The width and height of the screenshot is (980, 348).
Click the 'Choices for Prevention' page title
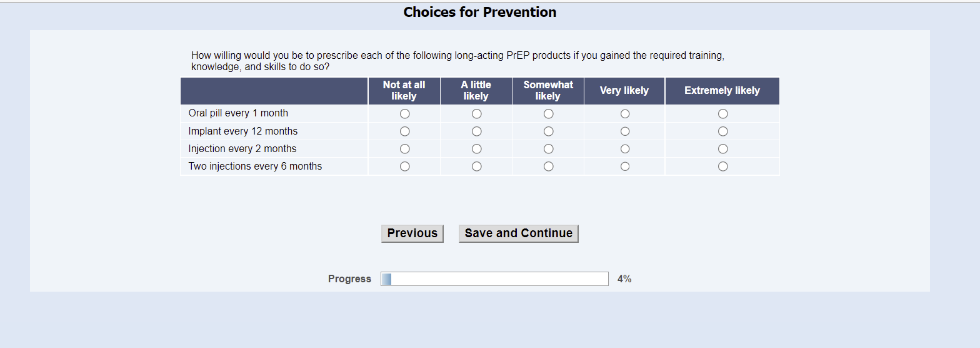[x=479, y=13]
